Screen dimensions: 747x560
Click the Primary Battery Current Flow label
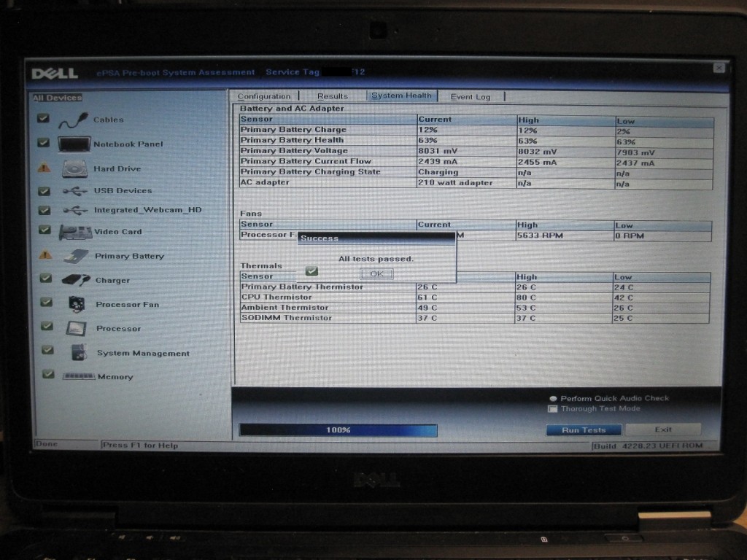(306, 161)
